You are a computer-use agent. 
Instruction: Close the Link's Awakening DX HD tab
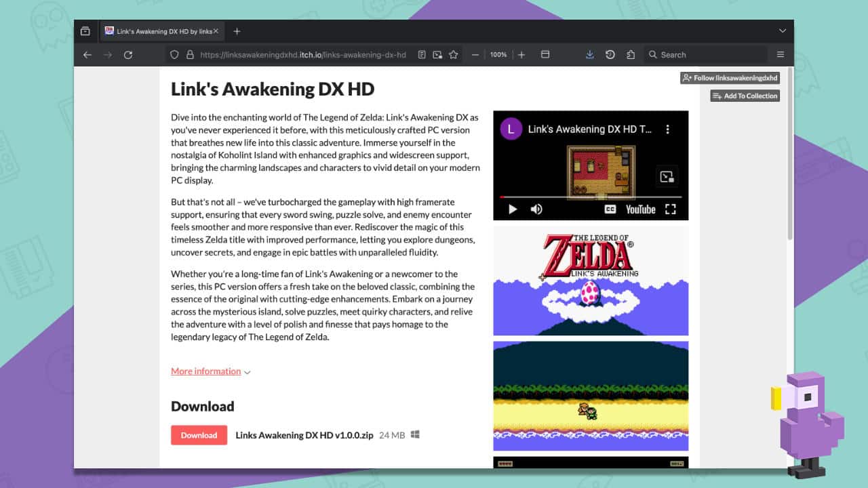pyautogui.click(x=216, y=31)
